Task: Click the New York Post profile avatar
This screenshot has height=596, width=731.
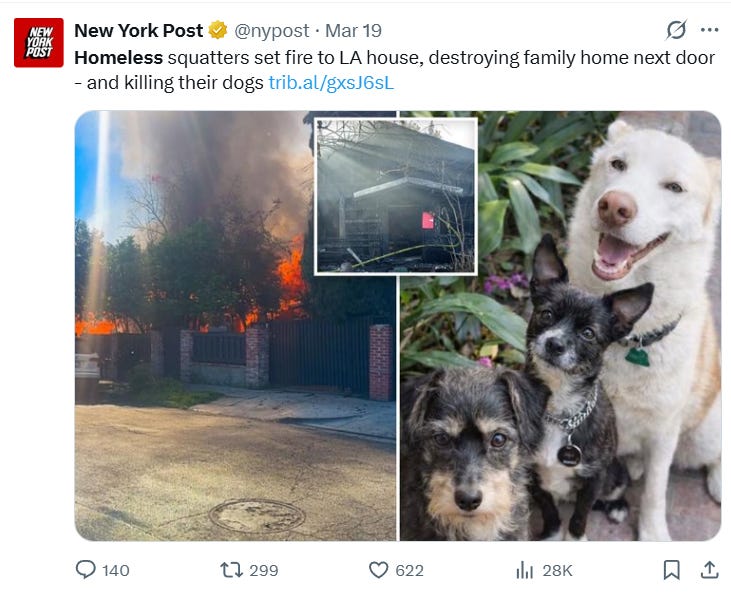Action: pyautogui.click(x=39, y=42)
